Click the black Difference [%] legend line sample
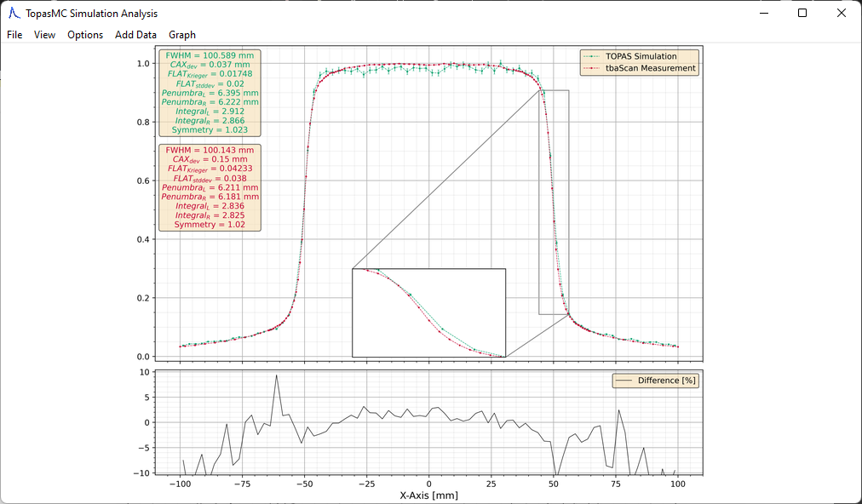862x504 pixels. (x=624, y=381)
